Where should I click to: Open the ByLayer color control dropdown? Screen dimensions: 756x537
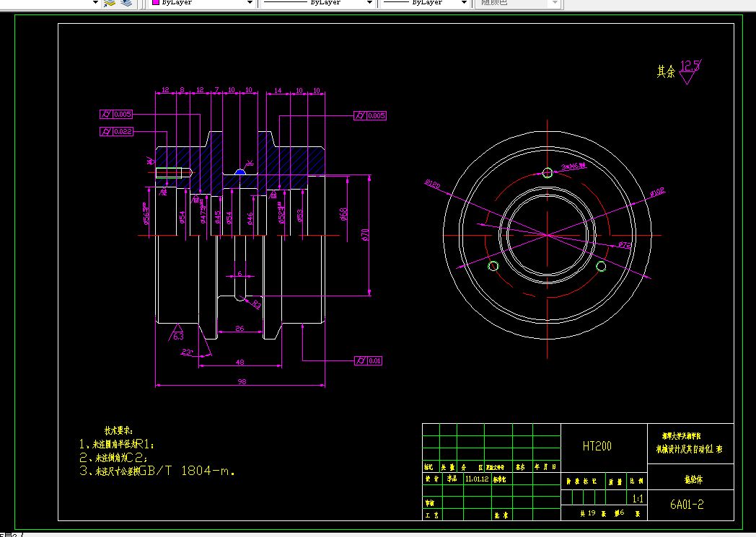coord(250,2)
